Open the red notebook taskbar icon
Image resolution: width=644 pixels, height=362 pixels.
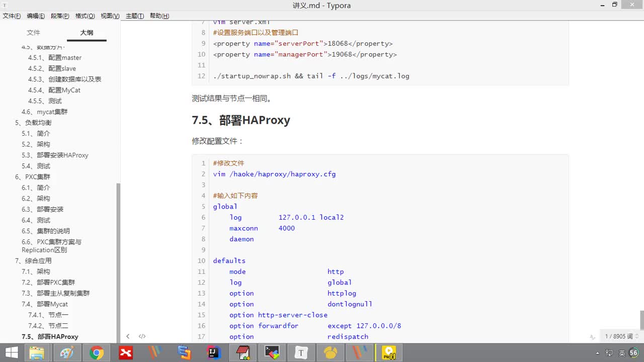point(243,353)
